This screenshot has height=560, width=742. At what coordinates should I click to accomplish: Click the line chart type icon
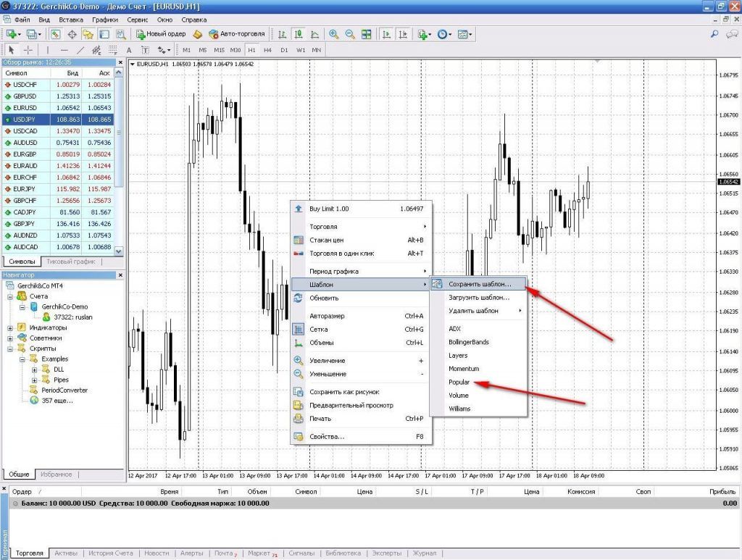click(314, 34)
